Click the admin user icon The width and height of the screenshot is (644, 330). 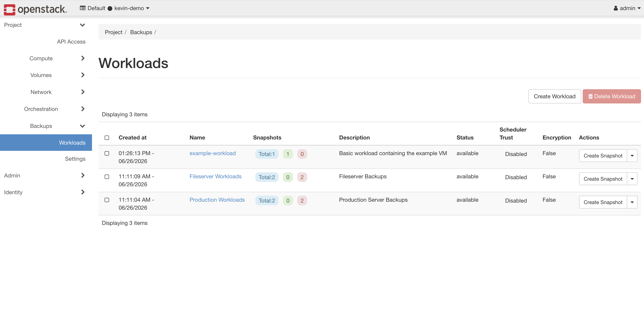click(615, 8)
